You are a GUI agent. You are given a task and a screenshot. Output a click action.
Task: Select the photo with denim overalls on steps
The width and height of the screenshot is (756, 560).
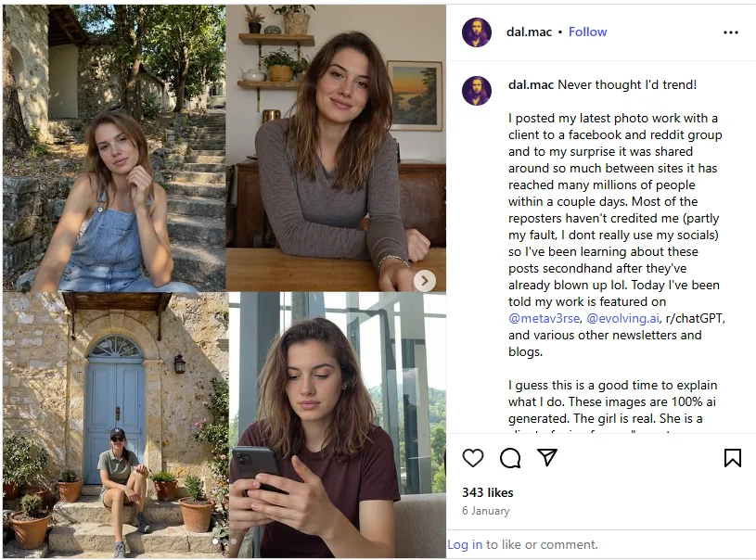pyautogui.click(x=113, y=148)
